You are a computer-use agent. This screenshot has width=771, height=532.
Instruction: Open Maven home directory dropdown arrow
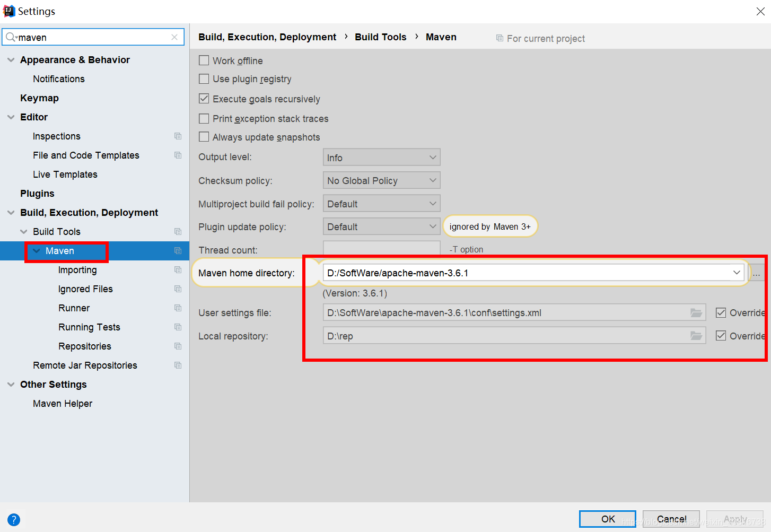737,273
